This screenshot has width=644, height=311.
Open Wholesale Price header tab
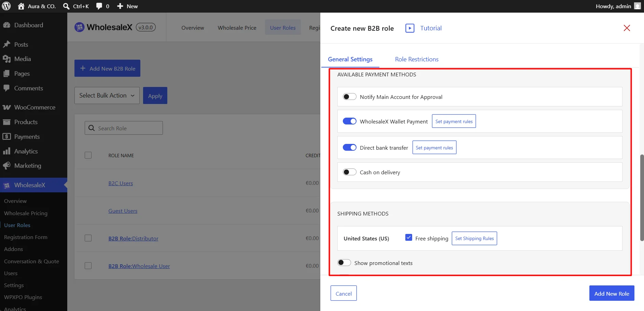(x=237, y=28)
